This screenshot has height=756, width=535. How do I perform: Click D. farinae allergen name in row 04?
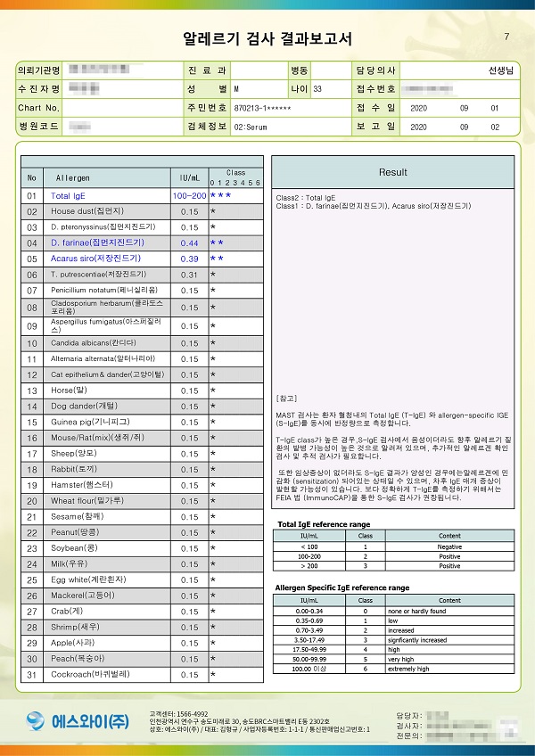[x=97, y=242]
